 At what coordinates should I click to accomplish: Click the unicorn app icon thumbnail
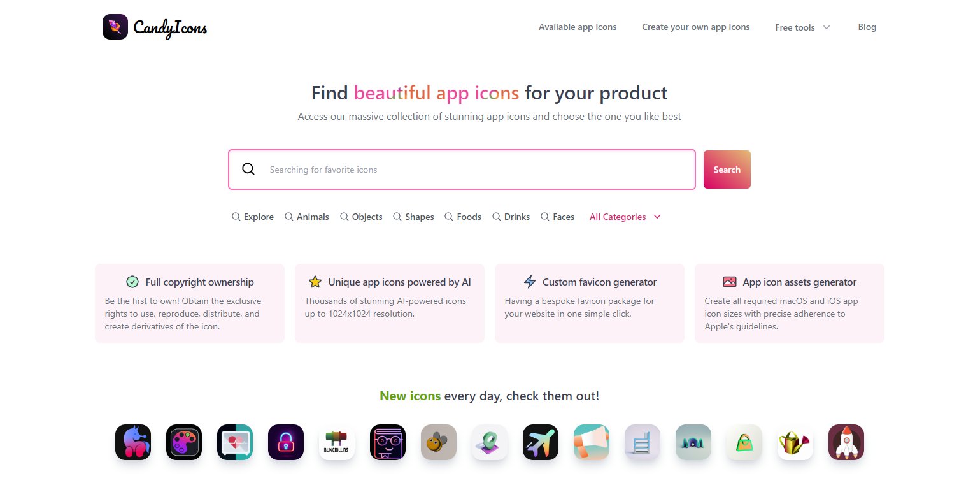132,442
